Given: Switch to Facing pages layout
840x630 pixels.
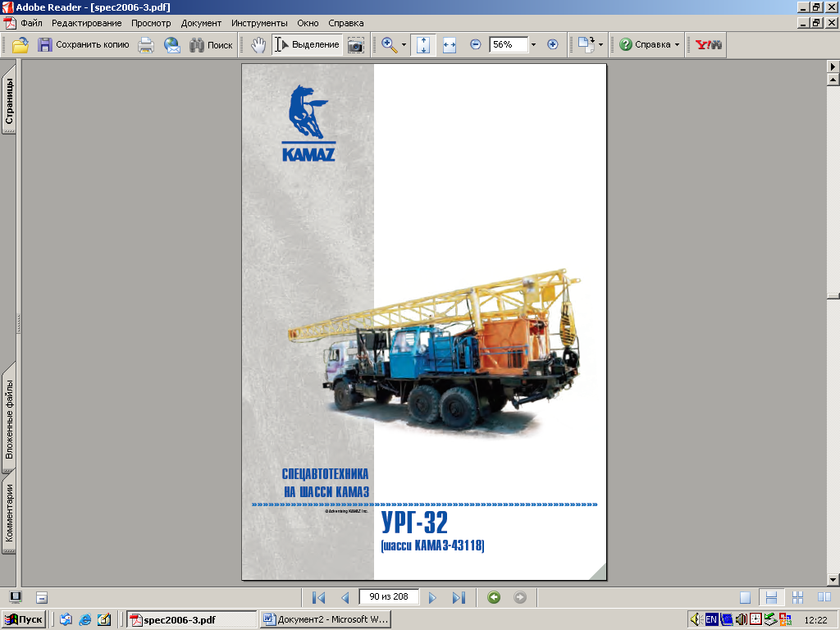Looking at the screenshot, I should (x=824, y=597).
